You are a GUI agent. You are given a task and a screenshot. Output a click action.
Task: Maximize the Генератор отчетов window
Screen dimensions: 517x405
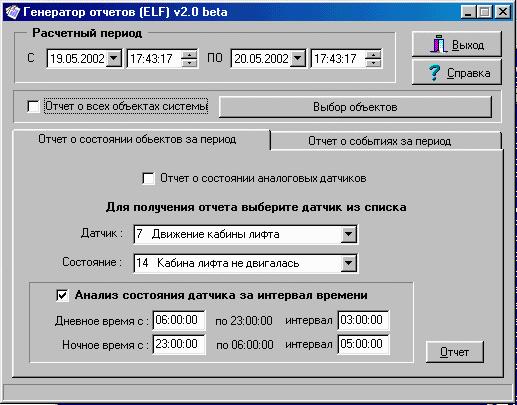click(x=484, y=12)
